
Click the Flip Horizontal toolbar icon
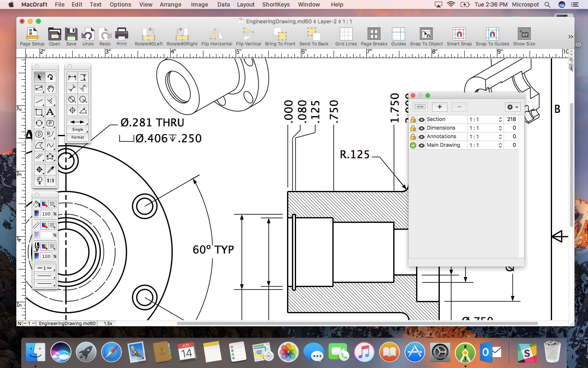(x=216, y=37)
